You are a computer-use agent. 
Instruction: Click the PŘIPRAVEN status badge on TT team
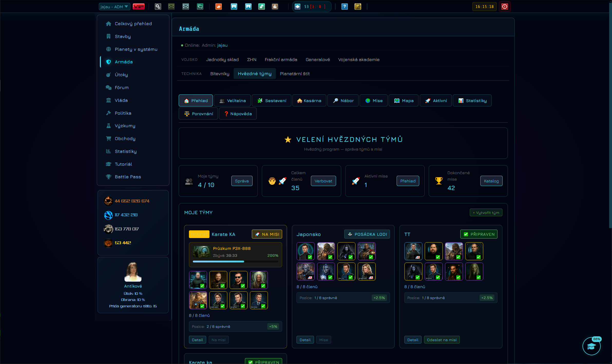479,234
